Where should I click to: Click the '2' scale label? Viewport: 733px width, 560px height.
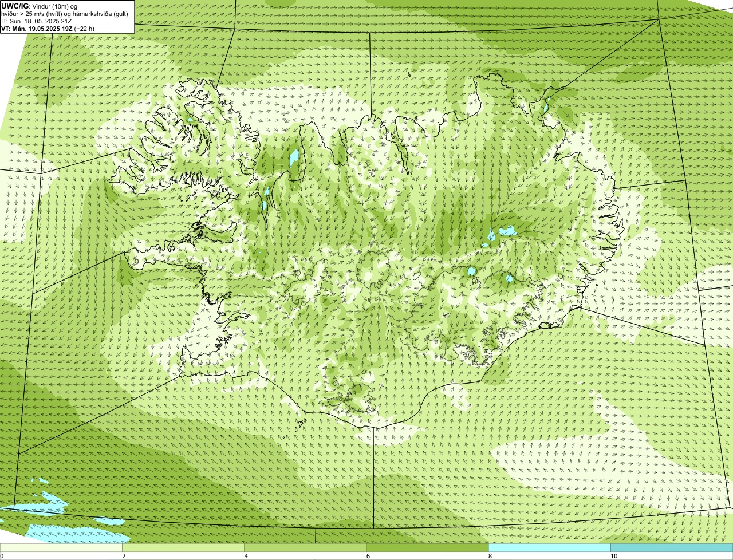click(x=124, y=557)
